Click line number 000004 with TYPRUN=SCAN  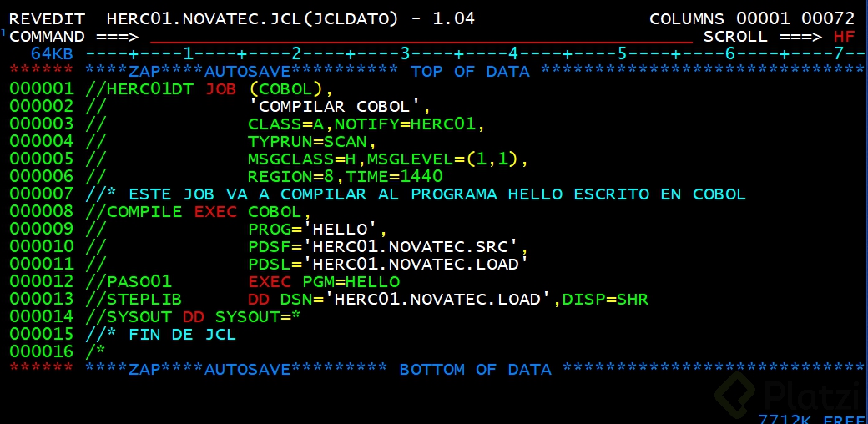tap(41, 141)
